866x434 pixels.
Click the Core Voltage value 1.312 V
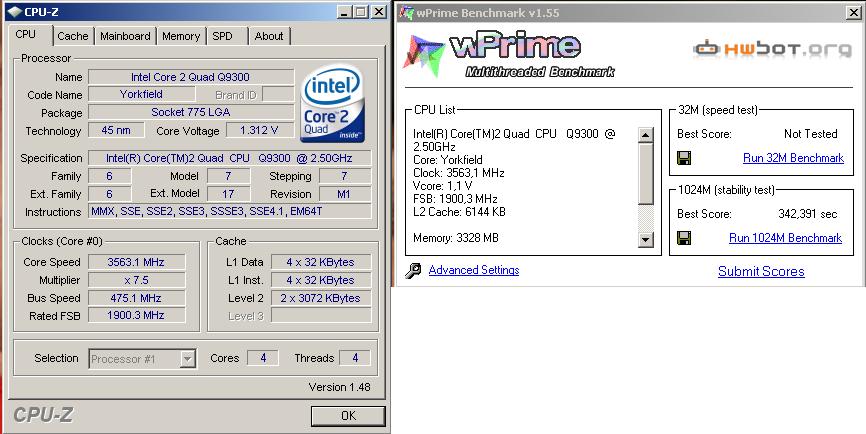coord(258,130)
